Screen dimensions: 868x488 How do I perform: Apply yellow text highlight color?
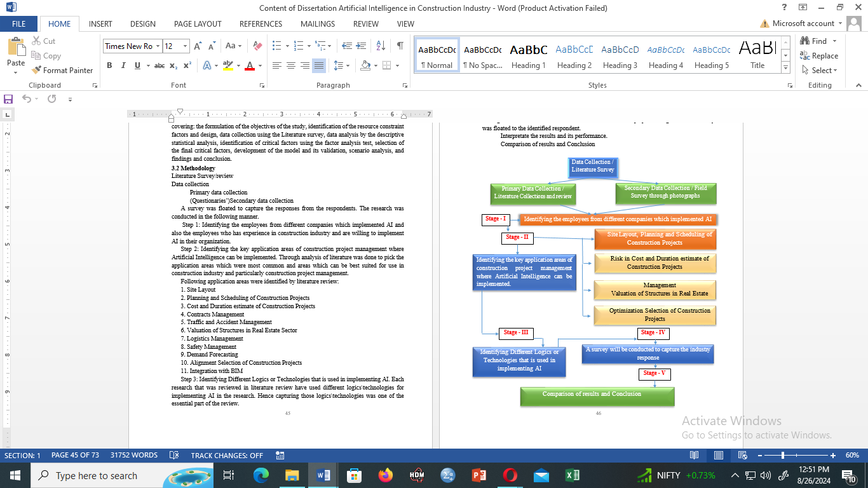pos(227,65)
